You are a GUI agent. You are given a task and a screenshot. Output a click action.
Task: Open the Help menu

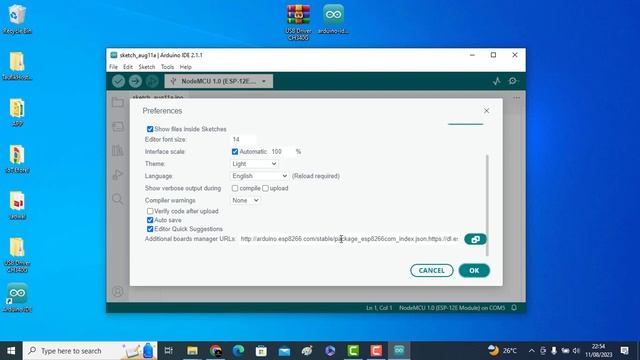tap(185, 67)
